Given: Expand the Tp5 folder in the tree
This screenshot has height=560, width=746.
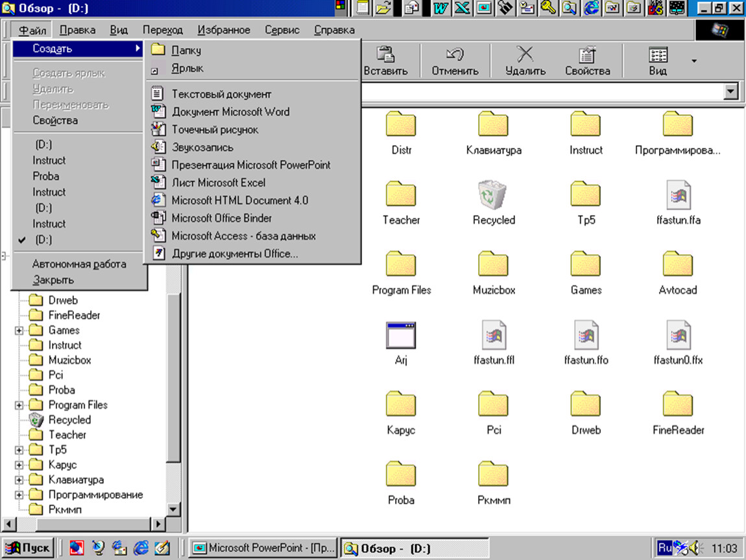Looking at the screenshot, I should [x=19, y=450].
